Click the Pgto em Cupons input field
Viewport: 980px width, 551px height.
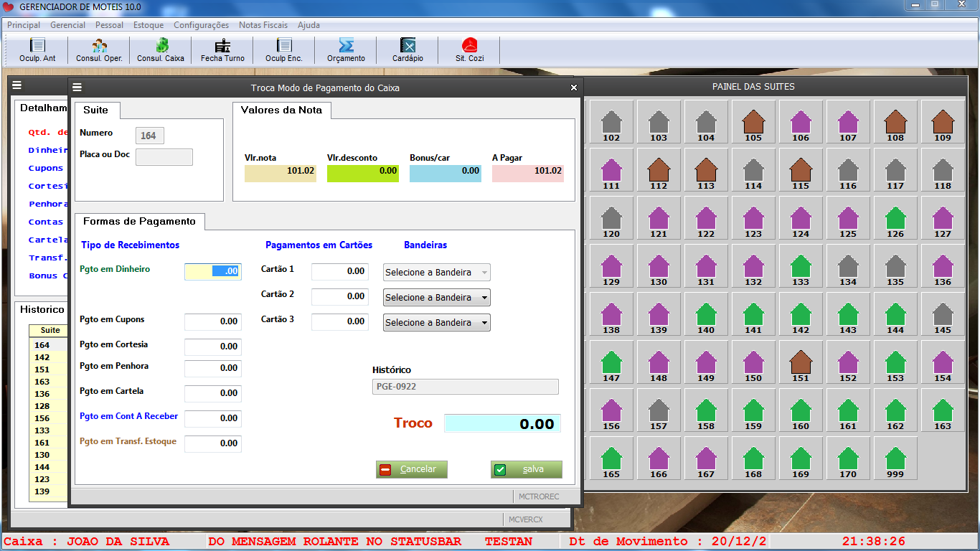click(x=213, y=321)
